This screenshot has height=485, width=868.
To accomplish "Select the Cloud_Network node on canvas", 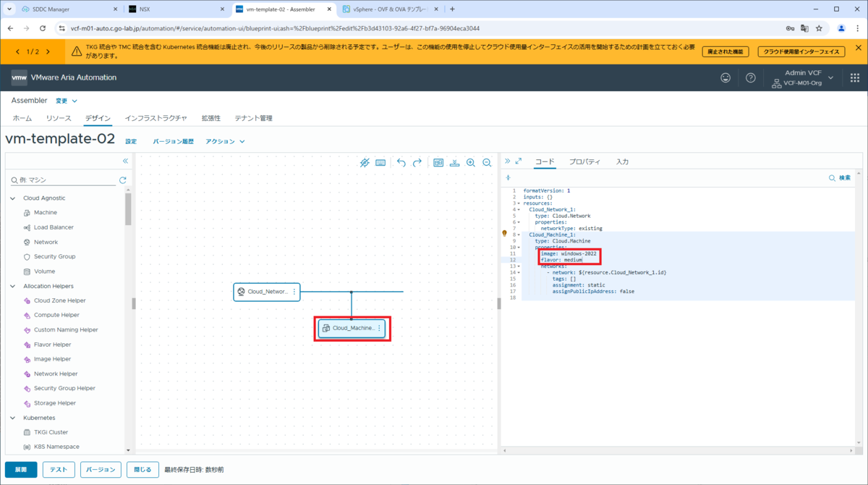I will pyautogui.click(x=266, y=292).
